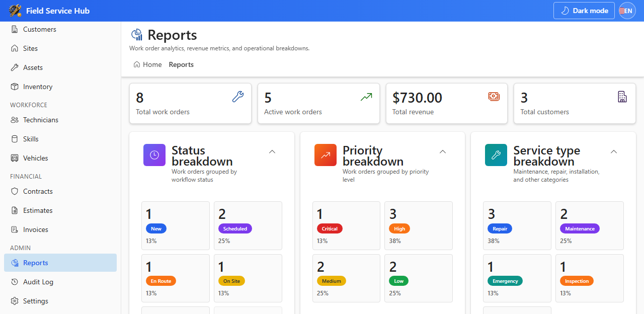Click the Estimates document icon
The height and width of the screenshot is (314, 644).
15,210
